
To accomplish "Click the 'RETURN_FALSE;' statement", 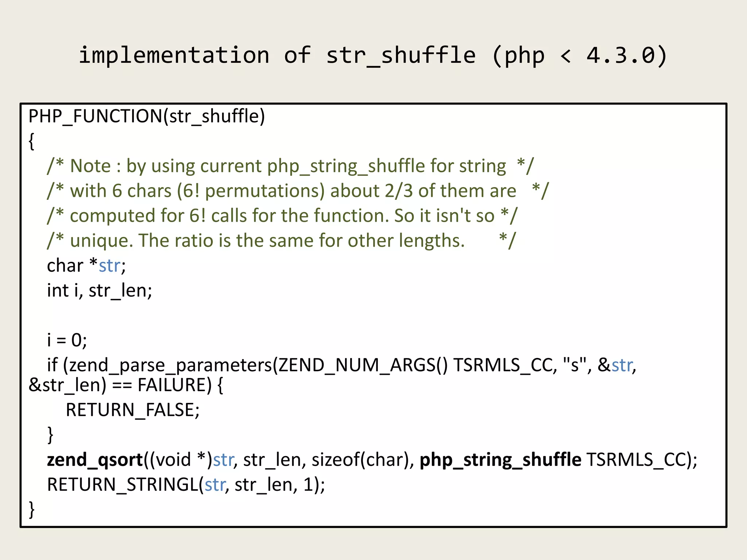I will pos(133,410).
